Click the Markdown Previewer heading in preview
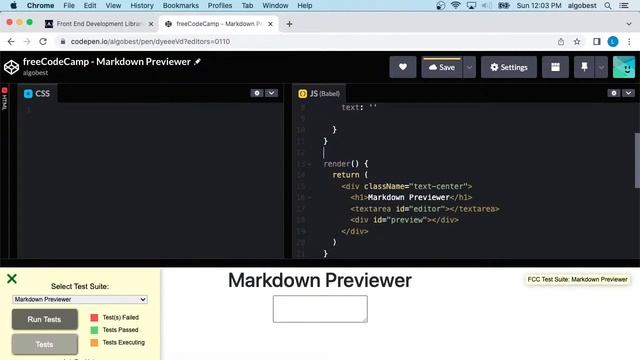 pos(320,280)
